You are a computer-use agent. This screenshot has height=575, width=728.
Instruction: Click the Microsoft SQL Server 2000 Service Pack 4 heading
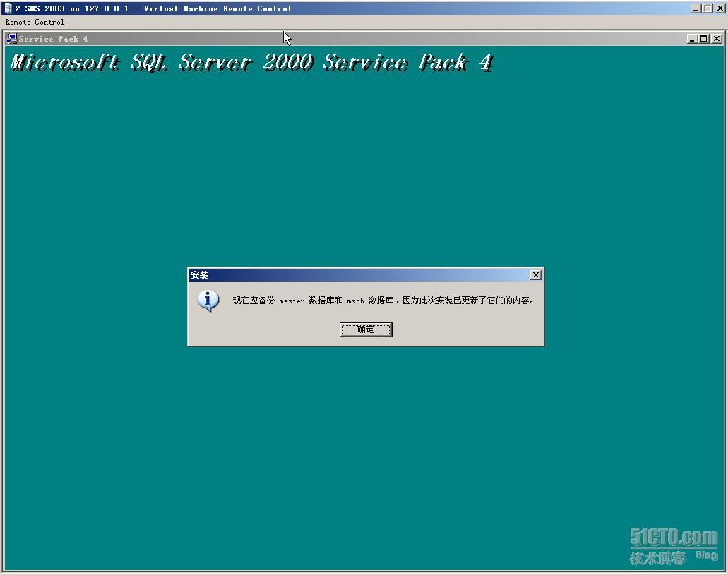point(251,62)
